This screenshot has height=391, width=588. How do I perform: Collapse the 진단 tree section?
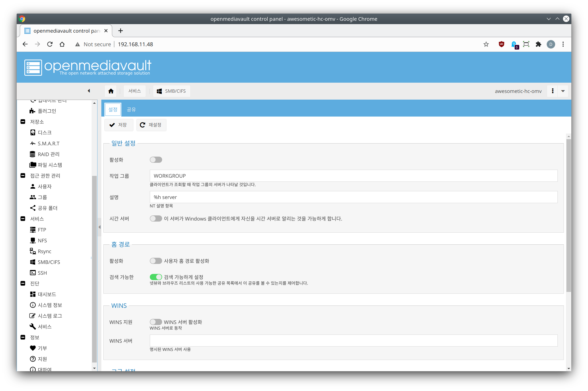coord(23,283)
